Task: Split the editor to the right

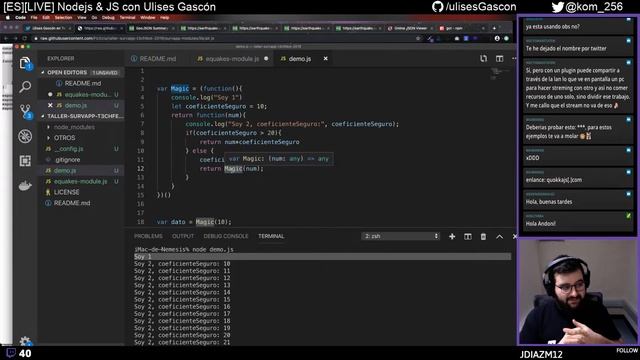Action: pyautogui.click(x=500, y=59)
